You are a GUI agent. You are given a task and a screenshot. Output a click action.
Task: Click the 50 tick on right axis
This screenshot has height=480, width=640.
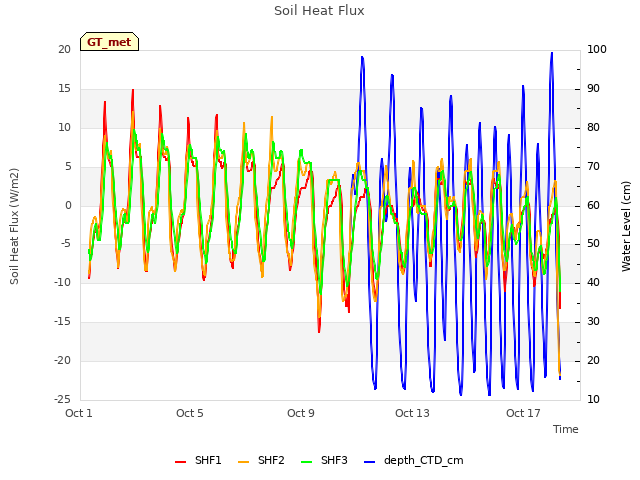pyautogui.click(x=593, y=244)
